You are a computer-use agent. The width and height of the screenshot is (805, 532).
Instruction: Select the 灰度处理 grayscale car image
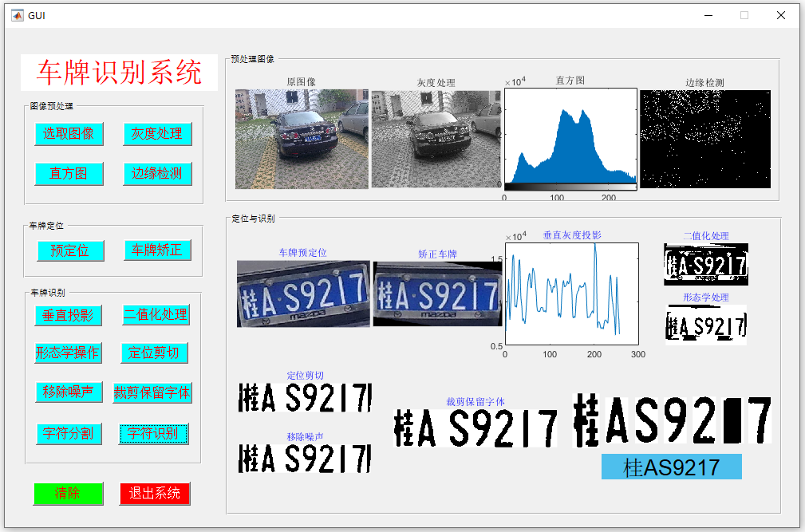[x=436, y=139]
